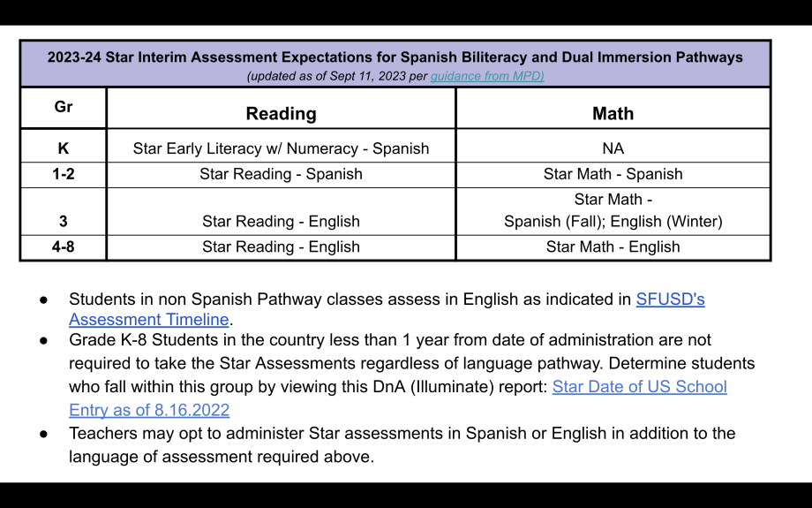Screen dimensions: 812x508
Task: Select the "Star Math - English" cell
Action: [613, 246]
